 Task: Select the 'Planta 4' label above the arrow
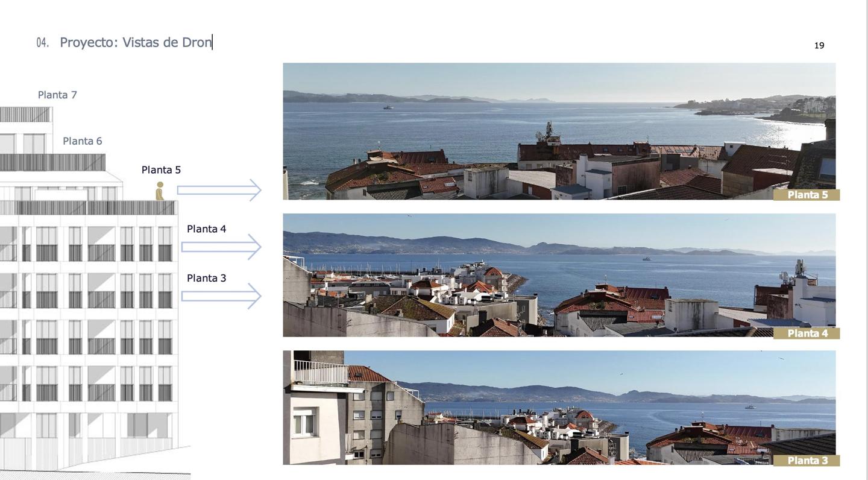(x=206, y=229)
